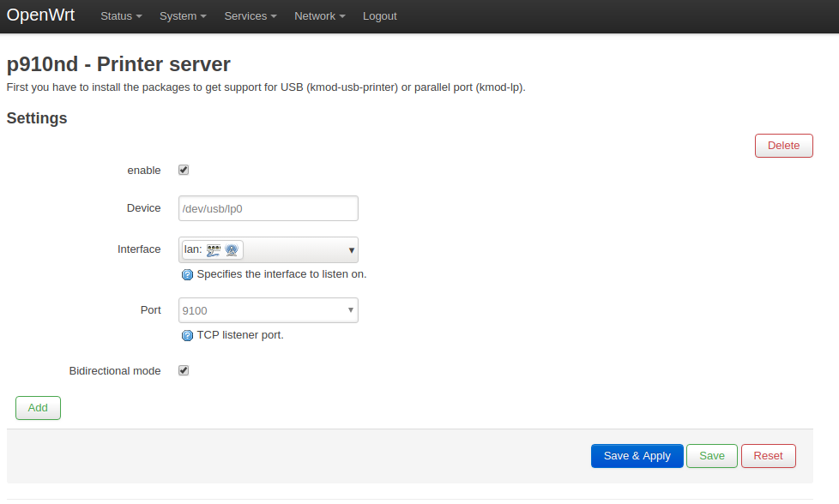
Task: Click the 'Device' field label
Action: tap(143, 208)
